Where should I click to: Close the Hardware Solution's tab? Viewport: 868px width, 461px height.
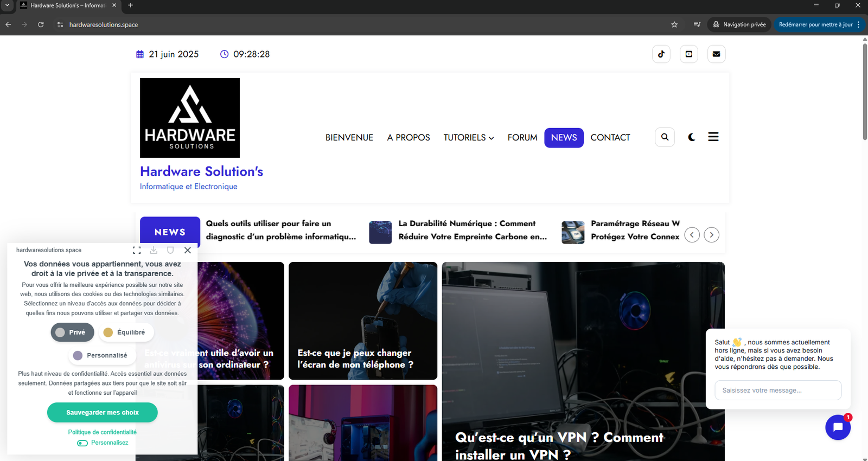[x=114, y=5]
